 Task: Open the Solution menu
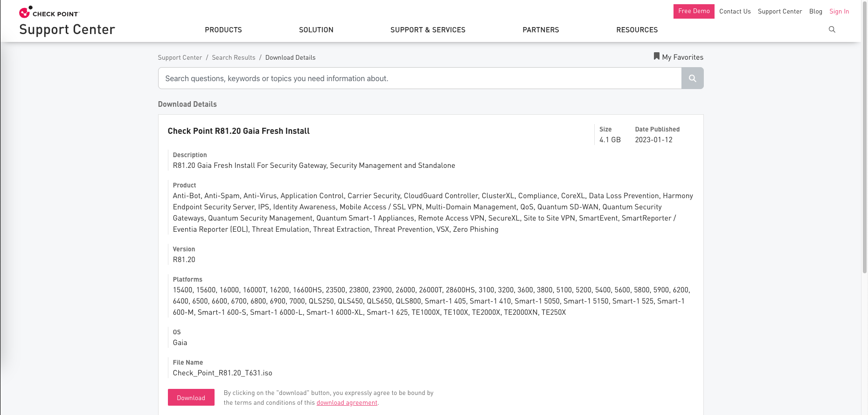[316, 30]
